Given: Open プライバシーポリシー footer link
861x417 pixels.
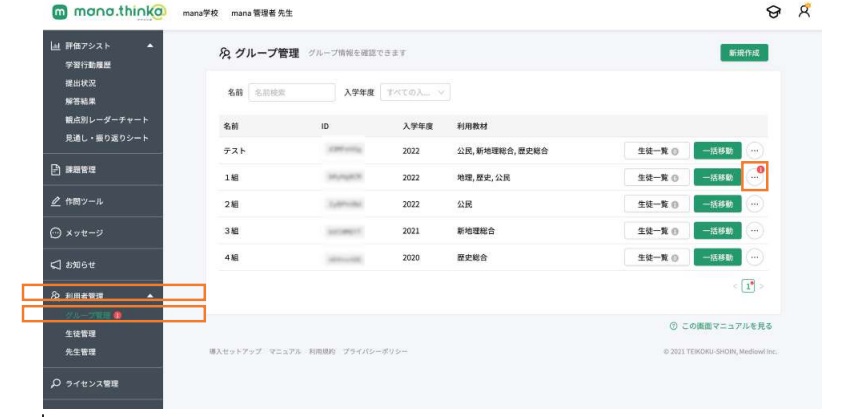Looking at the screenshot, I should tap(375, 352).
